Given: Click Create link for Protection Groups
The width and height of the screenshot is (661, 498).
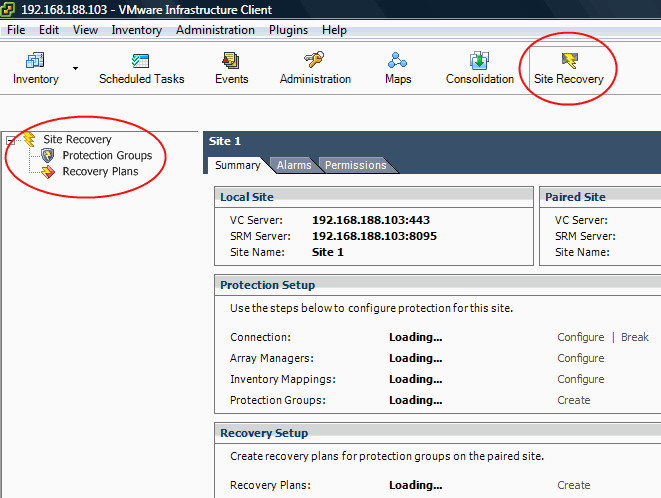Looking at the screenshot, I should [x=573, y=400].
